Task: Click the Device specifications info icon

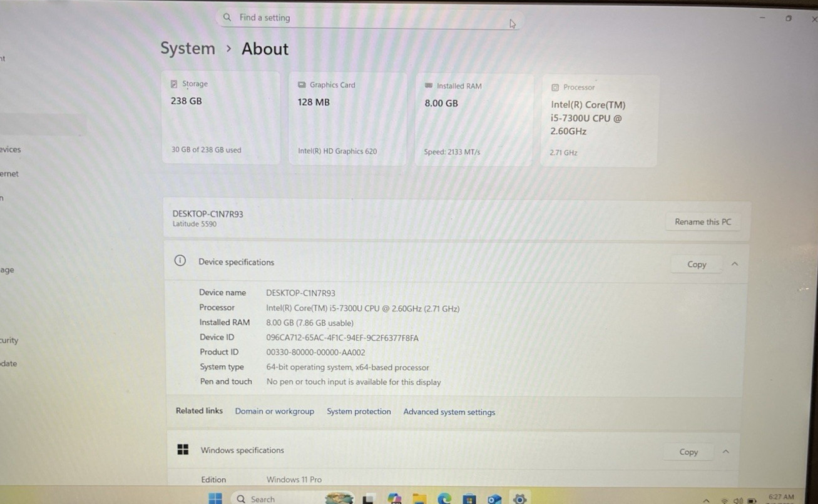Action: (180, 261)
